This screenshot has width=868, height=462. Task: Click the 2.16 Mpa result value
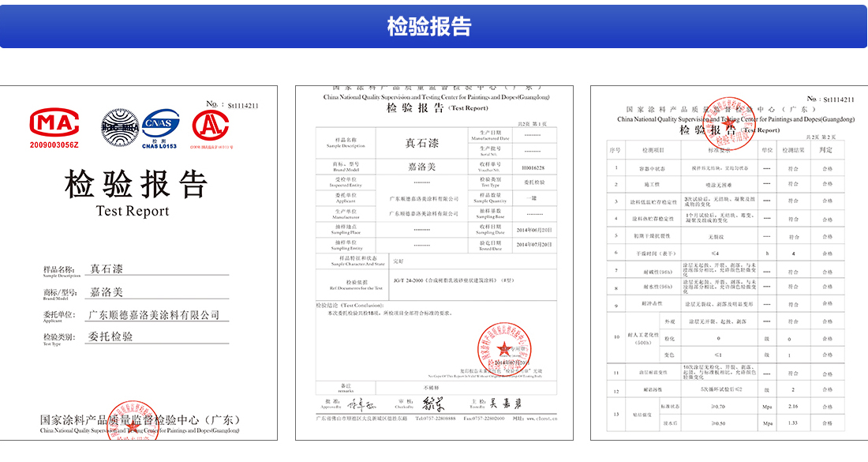point(793,406)
